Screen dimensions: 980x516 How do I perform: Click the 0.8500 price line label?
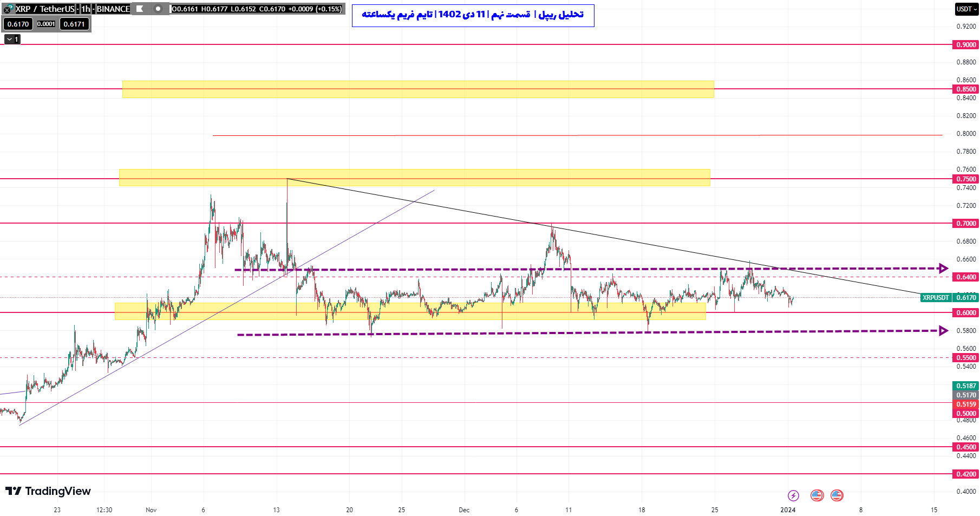tap(966, 89)
